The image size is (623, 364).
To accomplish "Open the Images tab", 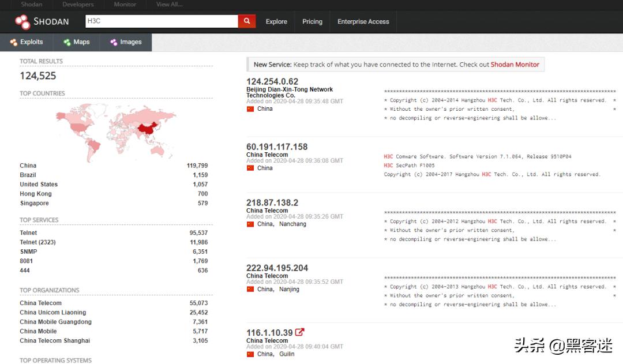I will coord(126,42).
